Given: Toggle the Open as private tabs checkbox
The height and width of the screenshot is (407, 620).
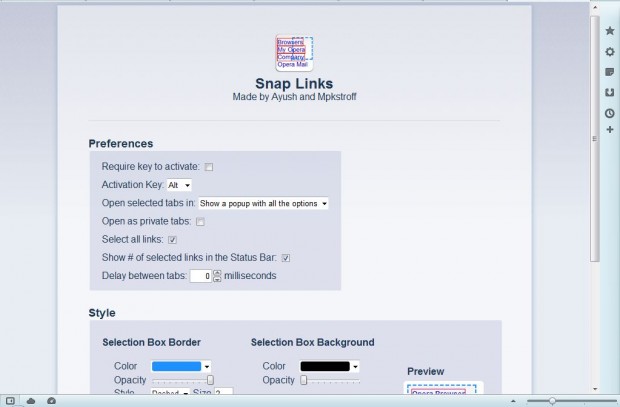Looking at the screenshot, I should (200, 221).
